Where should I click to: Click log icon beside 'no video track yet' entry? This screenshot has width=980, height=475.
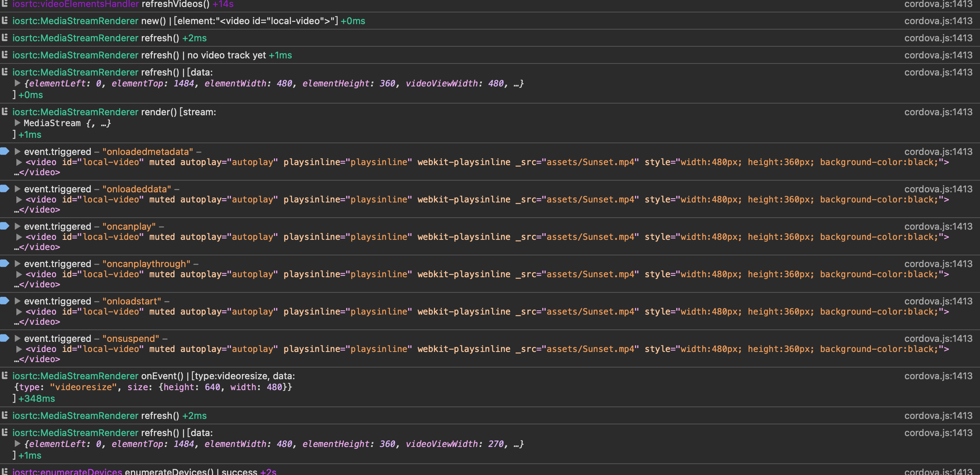[5, 55]
